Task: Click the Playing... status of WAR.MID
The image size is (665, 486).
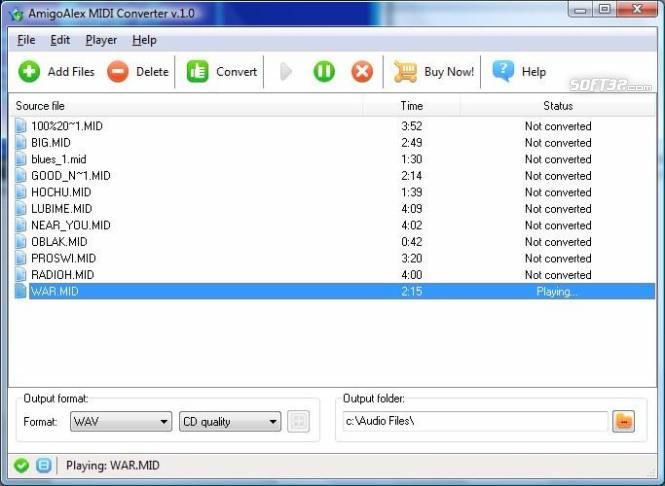Action: (557, 292)
